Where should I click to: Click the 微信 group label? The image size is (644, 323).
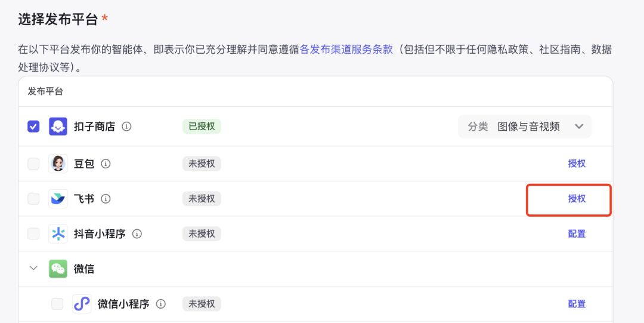tap(84, 269)
